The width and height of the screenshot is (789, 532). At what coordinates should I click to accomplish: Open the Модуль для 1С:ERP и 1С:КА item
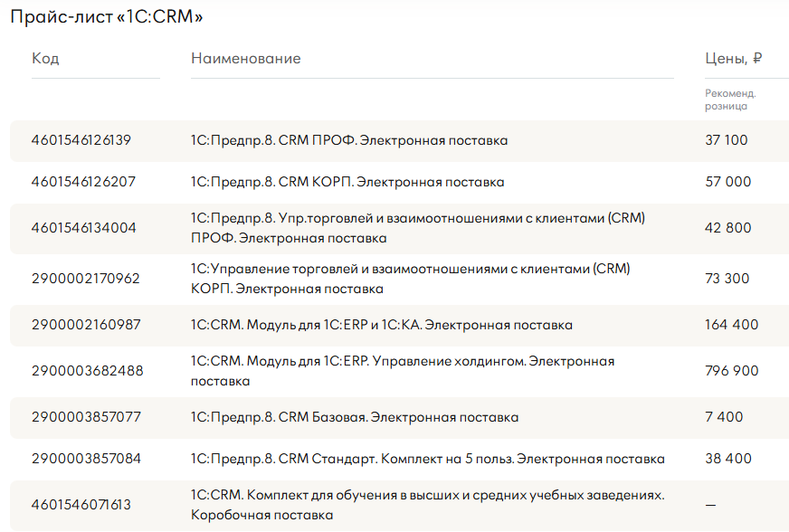[381, 325]
